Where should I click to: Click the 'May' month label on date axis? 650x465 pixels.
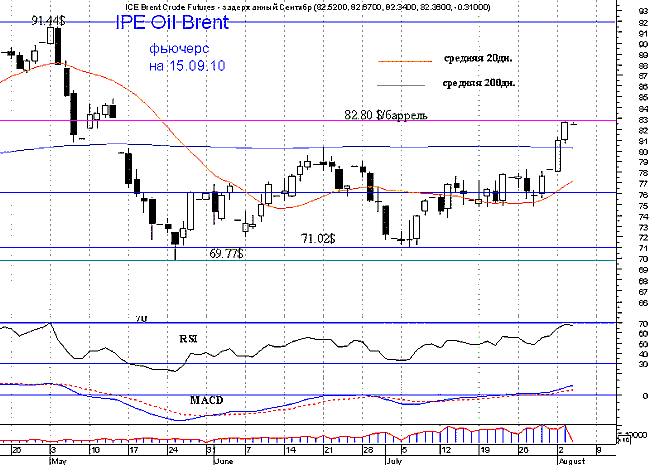click(58, 460)
